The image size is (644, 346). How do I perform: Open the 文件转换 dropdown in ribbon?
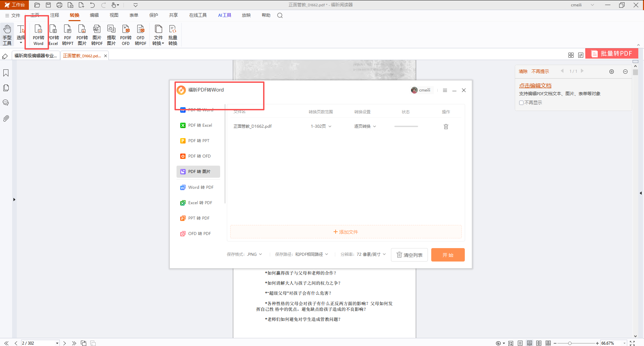(158, 35)
